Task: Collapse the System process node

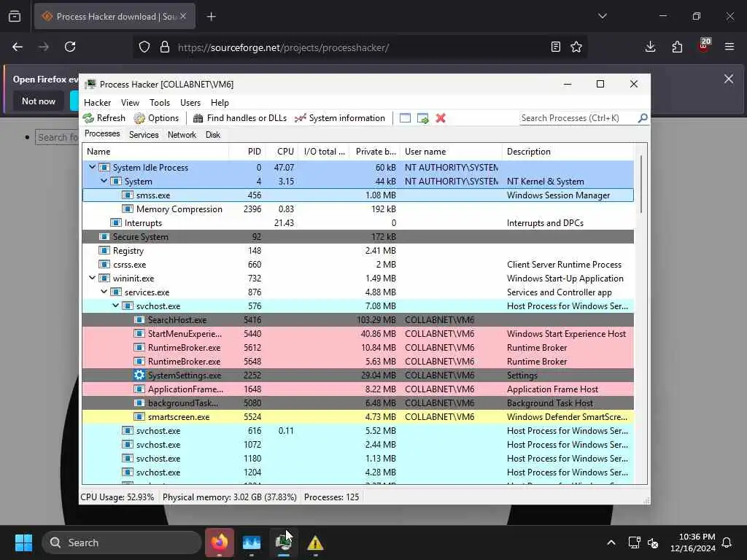Action: click(x=104, y=181)
